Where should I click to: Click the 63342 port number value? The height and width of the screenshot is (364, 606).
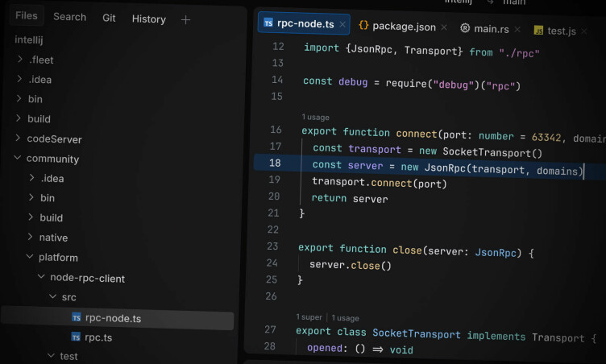click(x=546, y=138)
